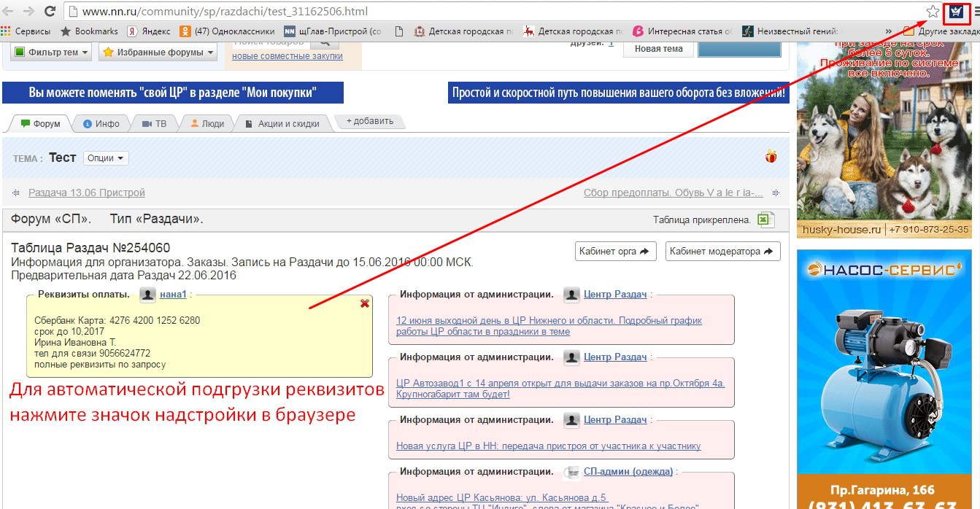
Task: Click the Новая тема button
Action: point(658,49)
